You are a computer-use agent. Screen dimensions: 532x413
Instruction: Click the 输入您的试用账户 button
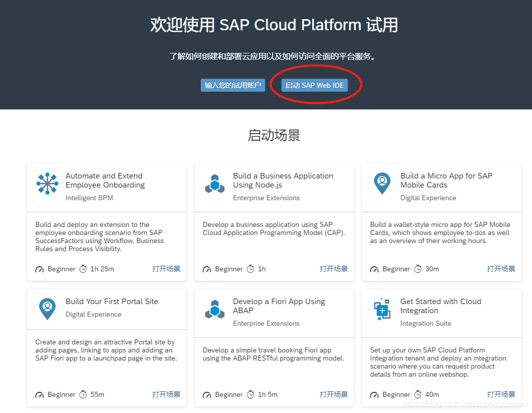pyautogui.click(x=233, y=85)
